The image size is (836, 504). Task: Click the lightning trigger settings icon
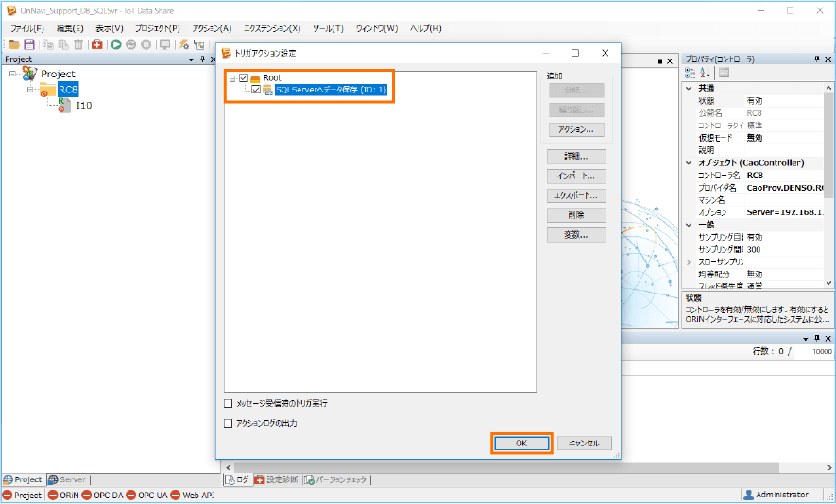pos(184,44)
